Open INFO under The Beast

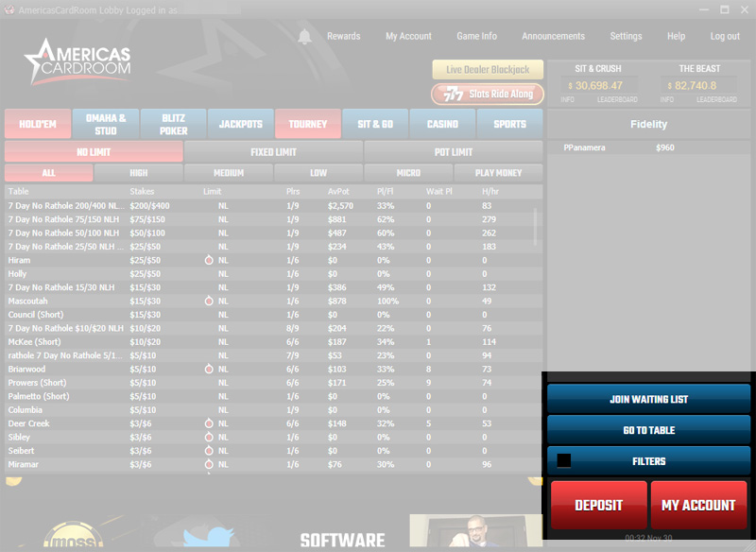(667, 99)
